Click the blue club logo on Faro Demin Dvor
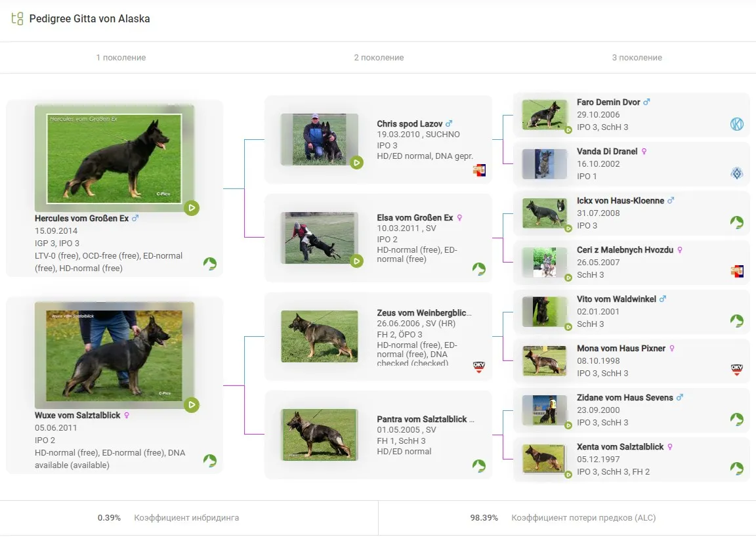Viewport: 756px width, 537px height. (737, 124)
